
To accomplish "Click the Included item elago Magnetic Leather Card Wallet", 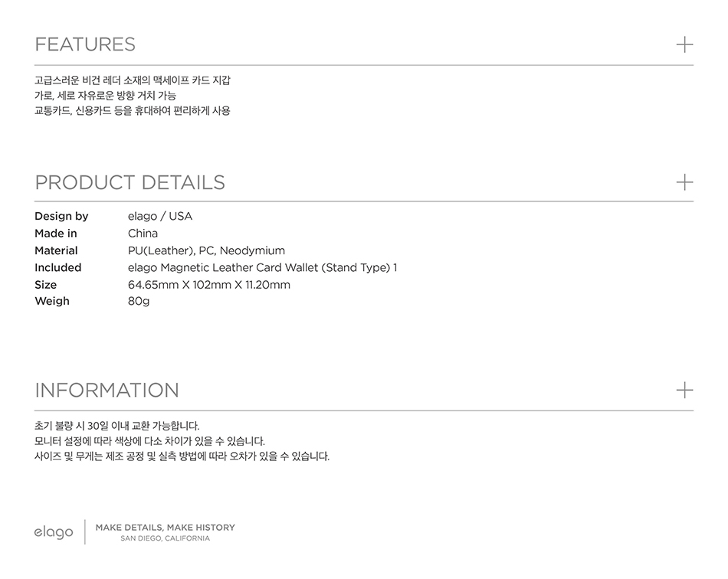I will 262,268.
